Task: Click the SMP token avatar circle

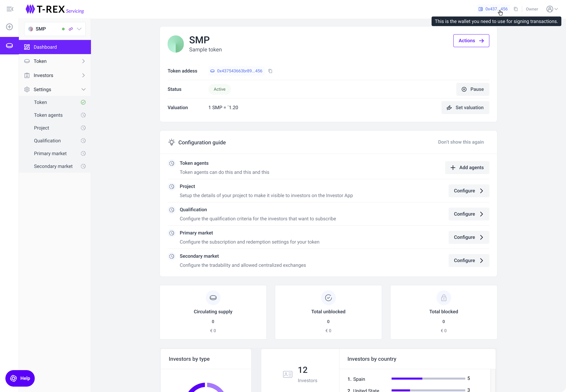Action: [x=175, y=44]
